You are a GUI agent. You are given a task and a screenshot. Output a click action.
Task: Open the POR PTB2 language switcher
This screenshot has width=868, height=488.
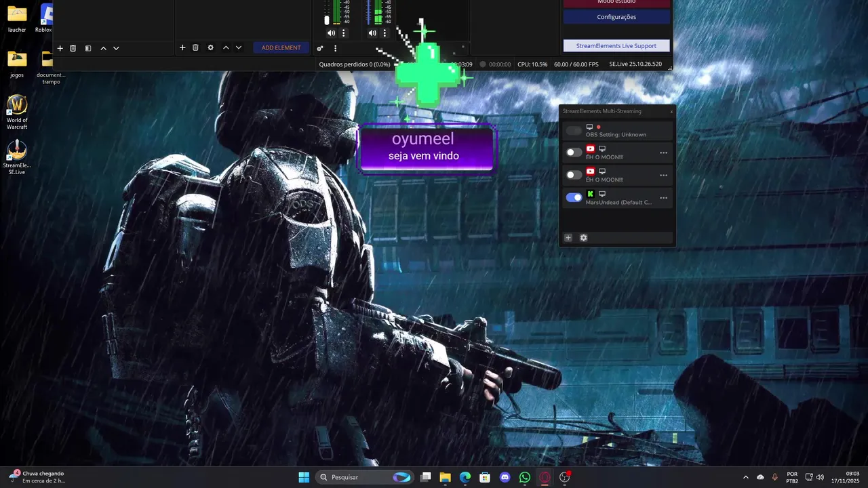coord(792,477)
